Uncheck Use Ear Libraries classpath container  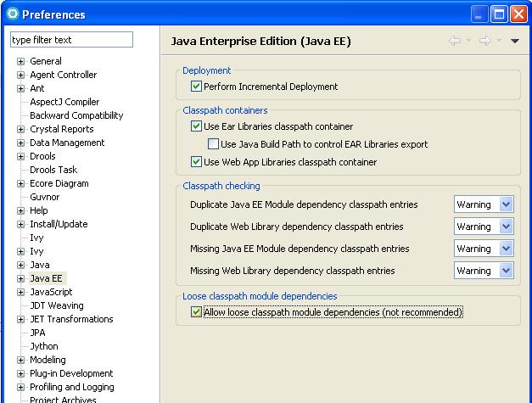[197, 126]
